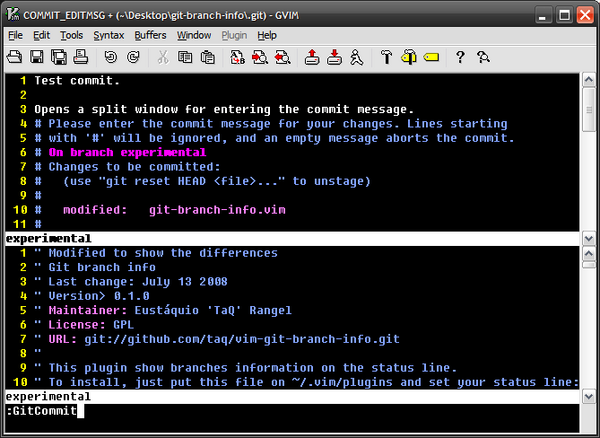Click 'Opens a split window' message line
This screenshot has width=600, height=438.
pos(224,109)
